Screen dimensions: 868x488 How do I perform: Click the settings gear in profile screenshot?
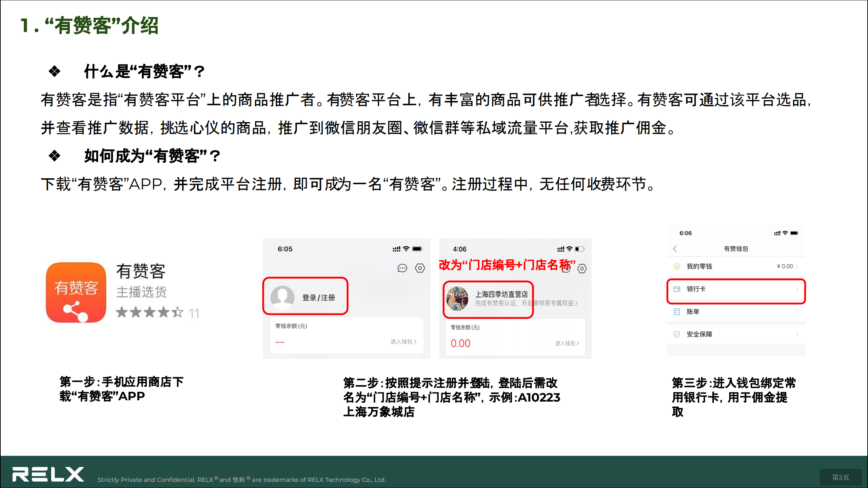[582, 269]
